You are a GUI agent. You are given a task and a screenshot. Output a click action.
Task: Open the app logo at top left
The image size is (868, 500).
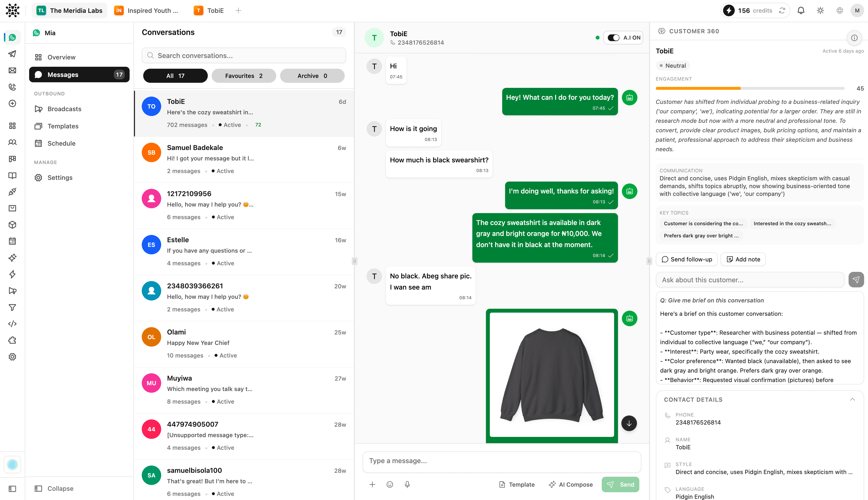pos(13,11)
